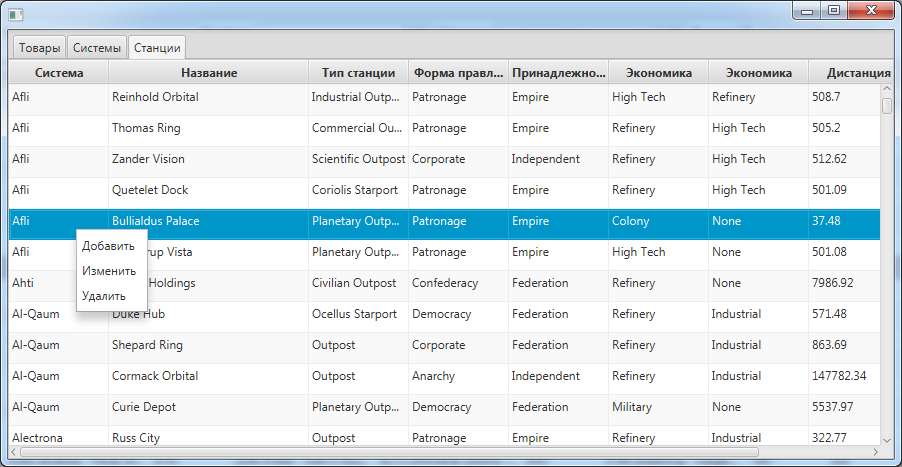The image size is (902, 467).
Task: Select the Станции tab
Action: click(157, 48)
